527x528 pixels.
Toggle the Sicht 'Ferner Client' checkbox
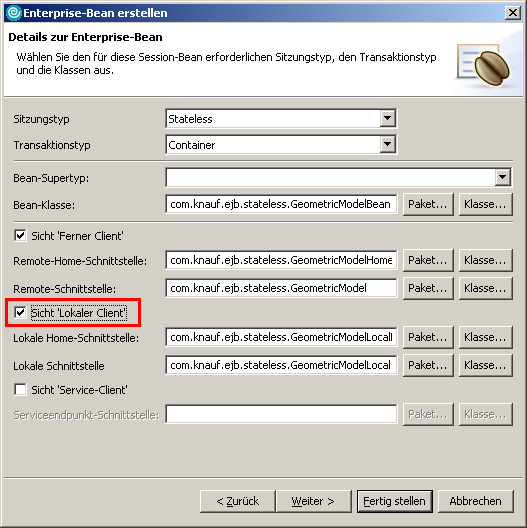click(x=20, y=235)
